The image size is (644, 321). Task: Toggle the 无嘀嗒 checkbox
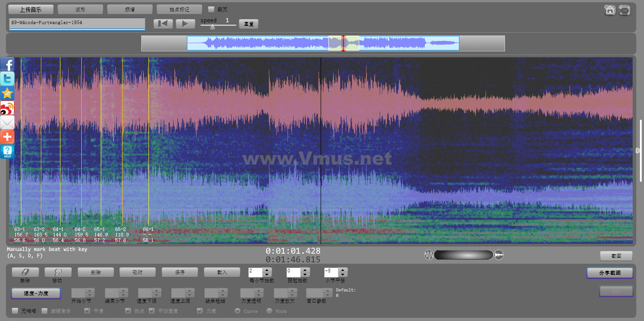15,311
